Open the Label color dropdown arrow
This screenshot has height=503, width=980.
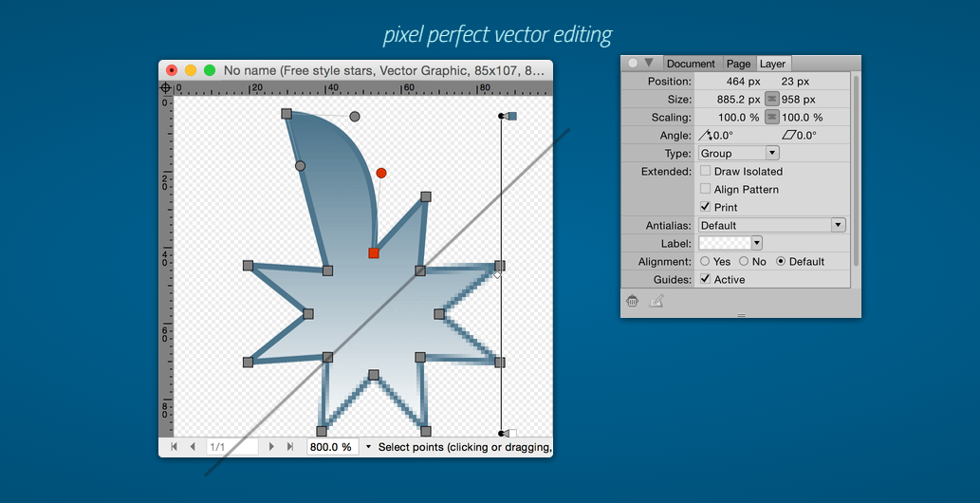(757, 243)
